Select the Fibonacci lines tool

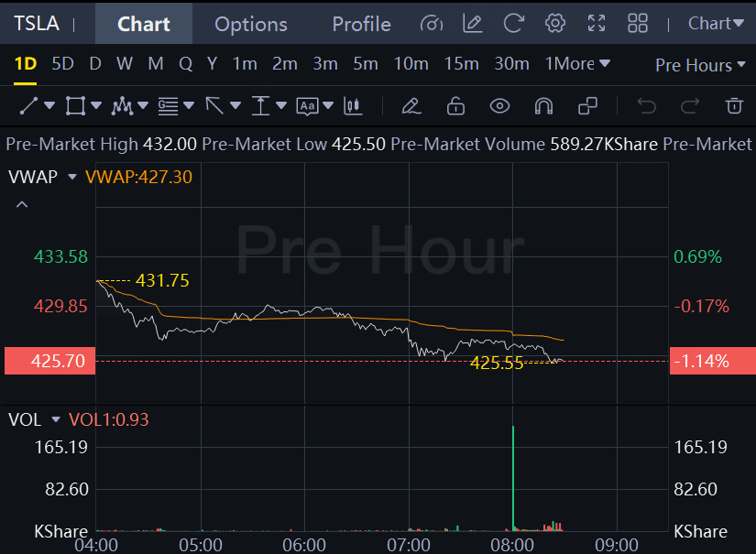[168, 106]
